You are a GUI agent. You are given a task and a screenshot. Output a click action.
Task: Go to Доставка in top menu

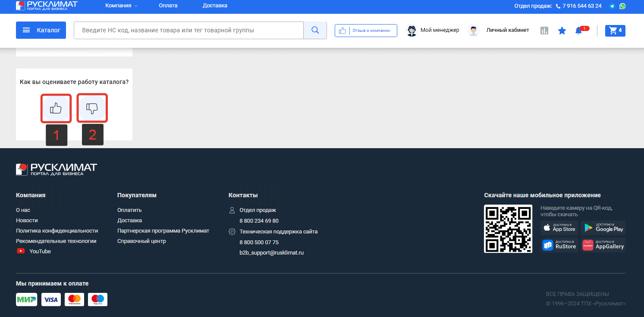click(x=215, y=6)
